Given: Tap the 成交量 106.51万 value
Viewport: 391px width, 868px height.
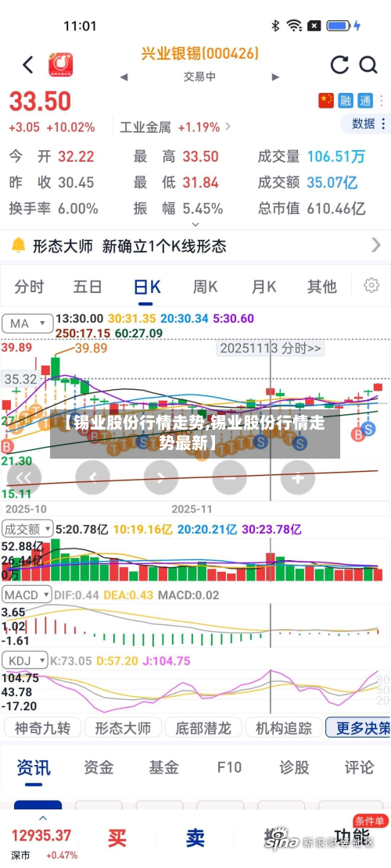Looking at the screenshot, I should 336,157.
